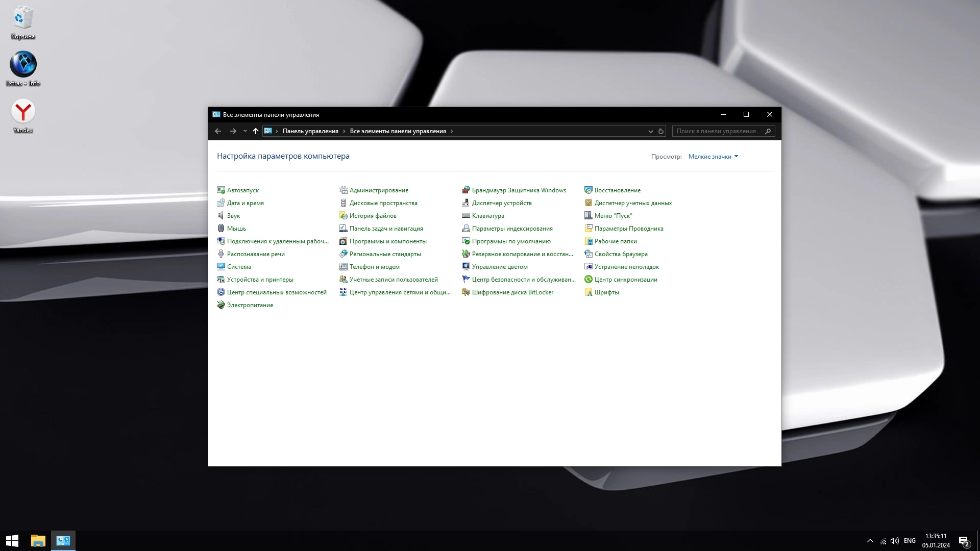Click the Sync Center green icon
Screen dimensions: 980x551
click(x=588, y=280)
